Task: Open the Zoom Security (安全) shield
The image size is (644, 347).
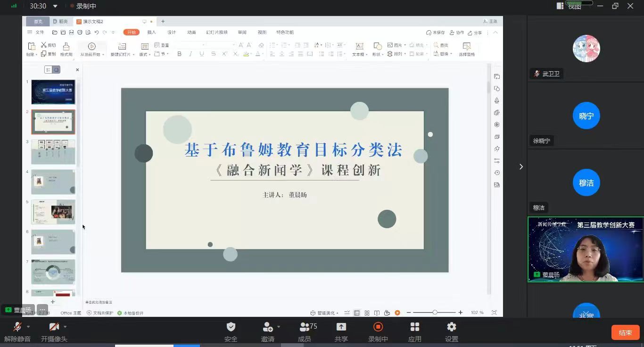Action: tap(231, 327)
